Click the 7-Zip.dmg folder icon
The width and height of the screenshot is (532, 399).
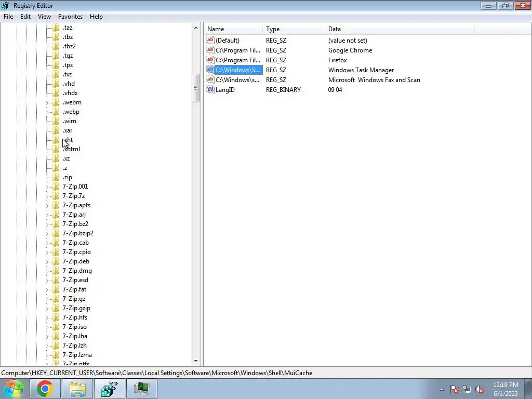point(56,271)
